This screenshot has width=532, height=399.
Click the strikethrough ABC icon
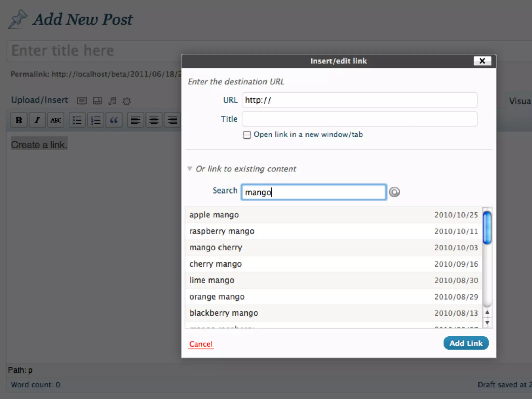pos(56,120)
